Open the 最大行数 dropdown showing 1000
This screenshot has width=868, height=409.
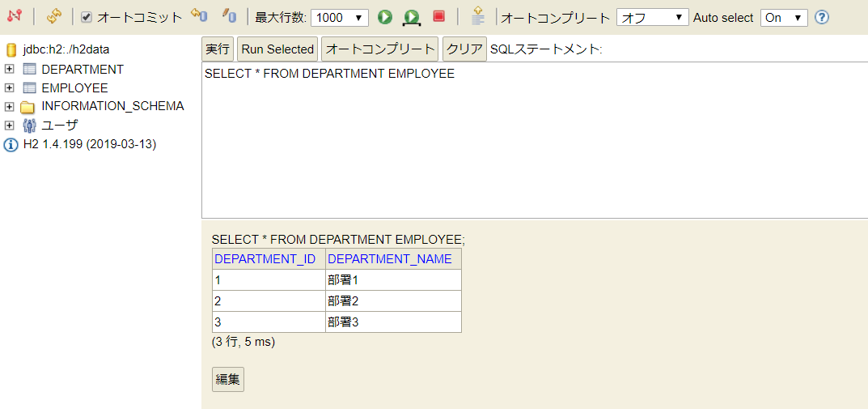coord(340,18)
